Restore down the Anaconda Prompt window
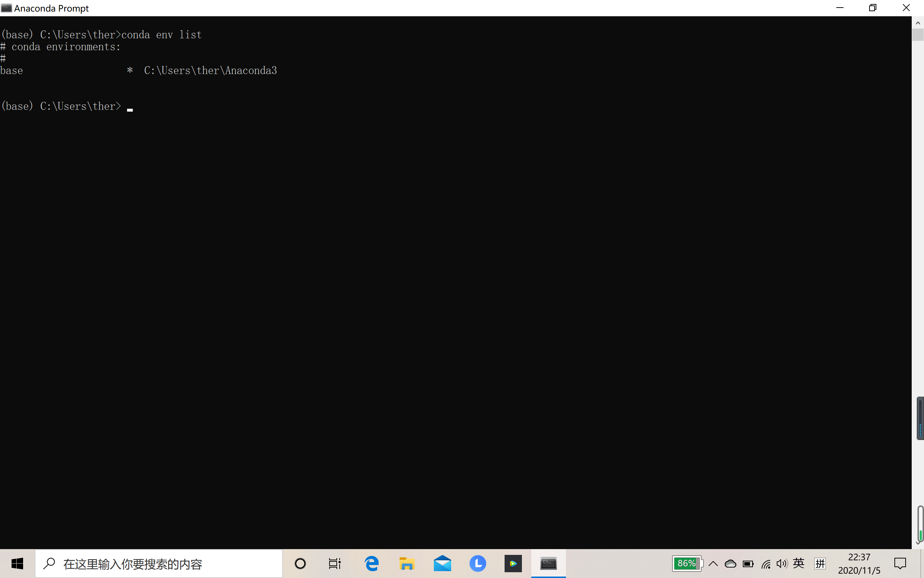 click(x=873, y=8)
